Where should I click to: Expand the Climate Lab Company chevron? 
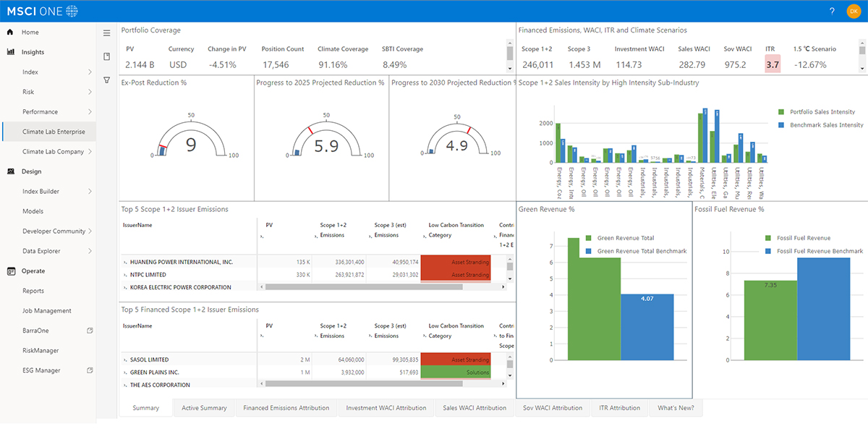coord(90,152)
